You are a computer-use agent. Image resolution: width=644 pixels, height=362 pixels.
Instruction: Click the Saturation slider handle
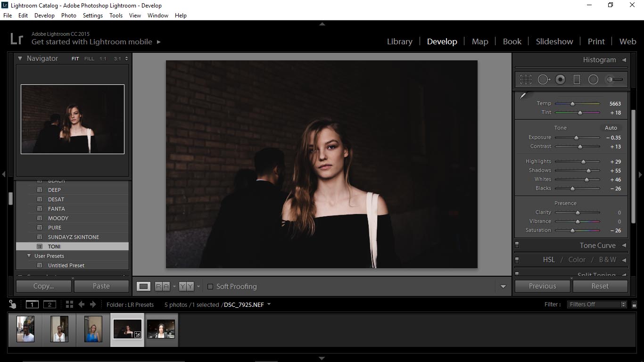(572, 230)
